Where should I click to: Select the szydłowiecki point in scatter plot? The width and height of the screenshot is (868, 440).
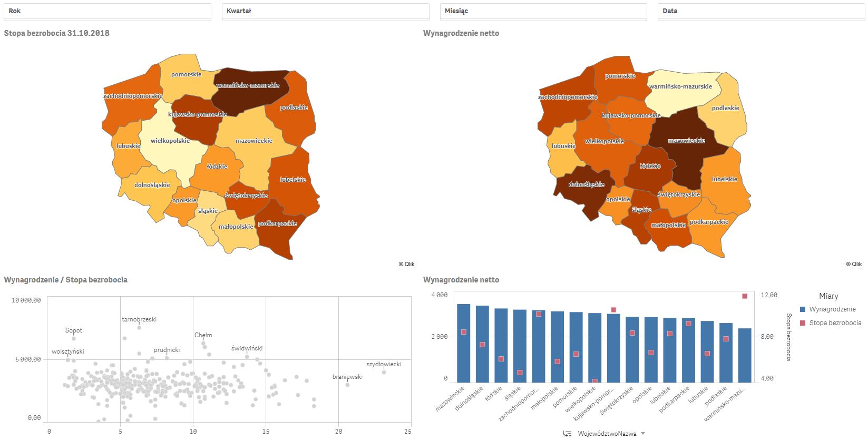(384, 372)
